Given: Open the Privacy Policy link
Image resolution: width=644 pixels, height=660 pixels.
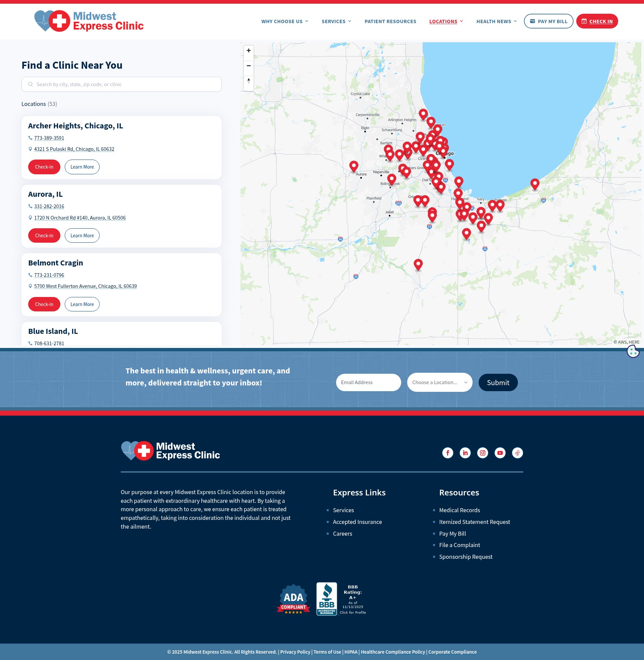Looking at the screenshot, I should click(x=295, y=652).
